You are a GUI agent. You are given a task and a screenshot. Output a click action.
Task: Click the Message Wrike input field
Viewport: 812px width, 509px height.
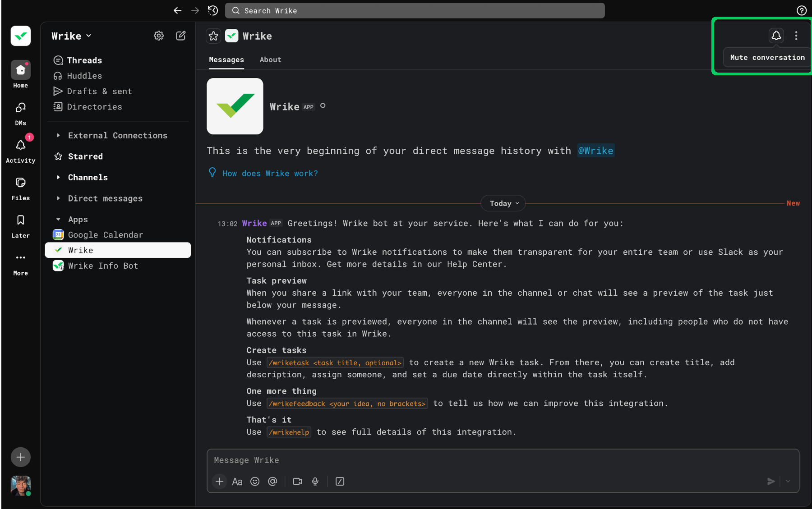point(406,460)
